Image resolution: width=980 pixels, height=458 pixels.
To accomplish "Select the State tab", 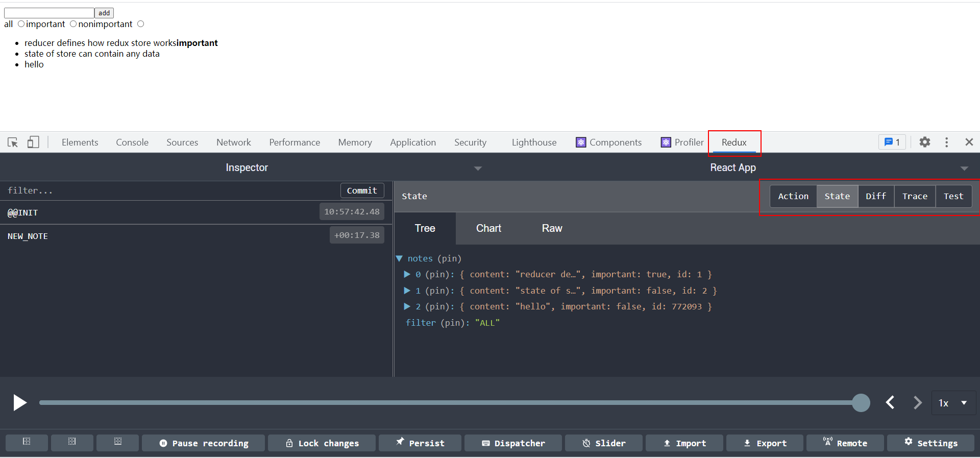I will click(837, 196).
